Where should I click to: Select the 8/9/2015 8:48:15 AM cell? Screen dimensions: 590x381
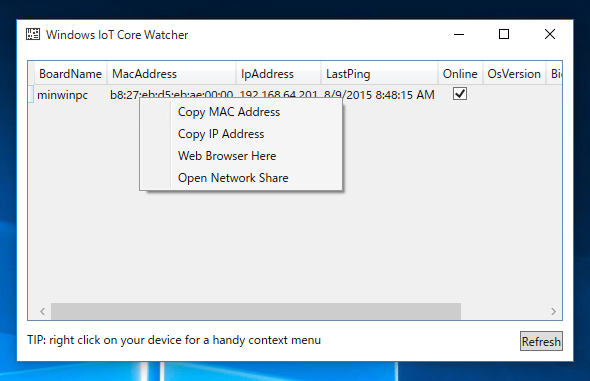pos(379,94)
